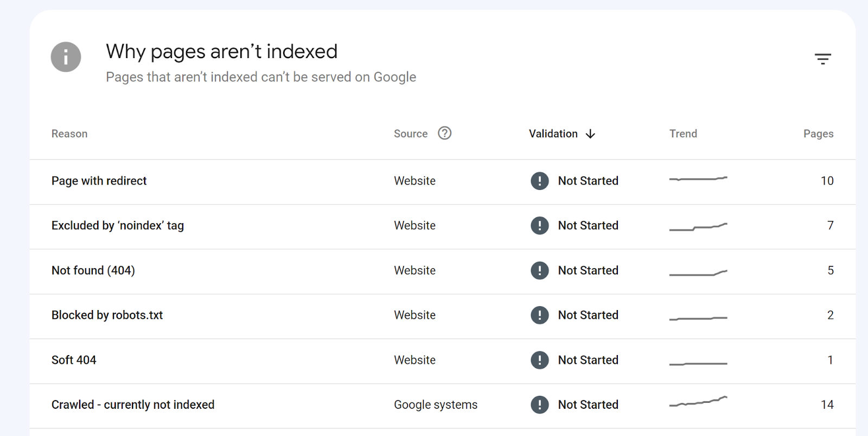Image resolution: width=868 pixels, height=436 pixels.
Task: Sort by the Validation column header
Action: pos(553,134)
